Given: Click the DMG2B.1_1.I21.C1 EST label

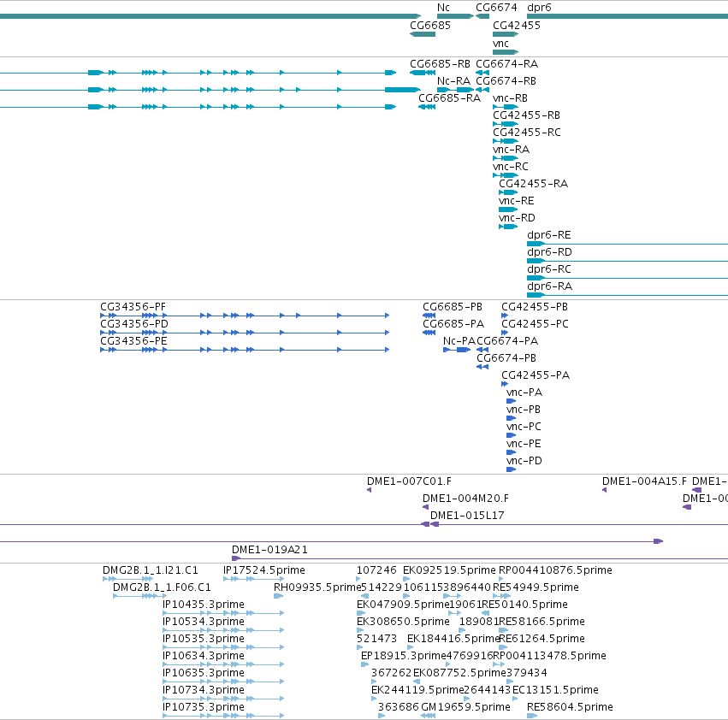Looking at the screenshot, I should click(x=151, y=570).
